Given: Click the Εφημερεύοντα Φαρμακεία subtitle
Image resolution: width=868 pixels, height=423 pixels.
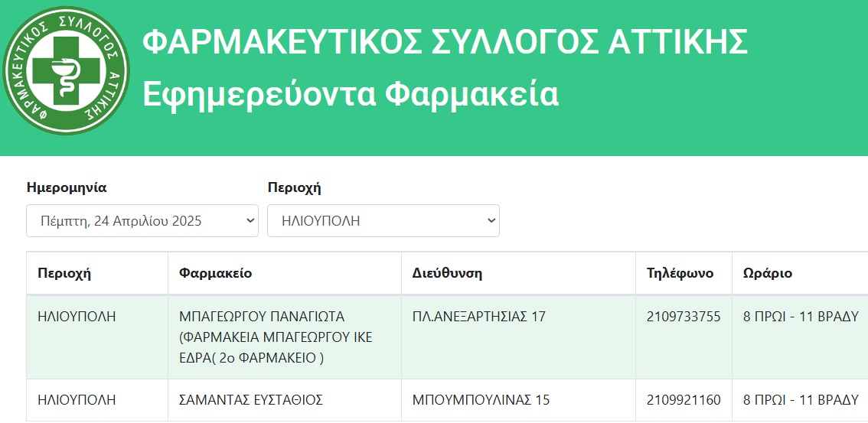Looking at the screenshot, I should pos(351,94).
